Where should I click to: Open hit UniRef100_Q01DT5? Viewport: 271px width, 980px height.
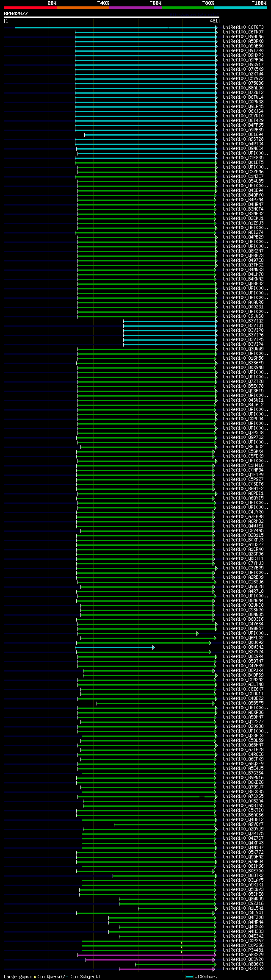pos(243,163)
